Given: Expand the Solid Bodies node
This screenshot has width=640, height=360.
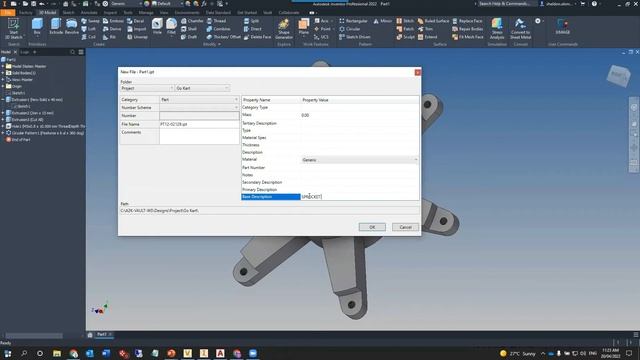Looking at the screenshot, I should pyautogui.click(x=3, y=73).
